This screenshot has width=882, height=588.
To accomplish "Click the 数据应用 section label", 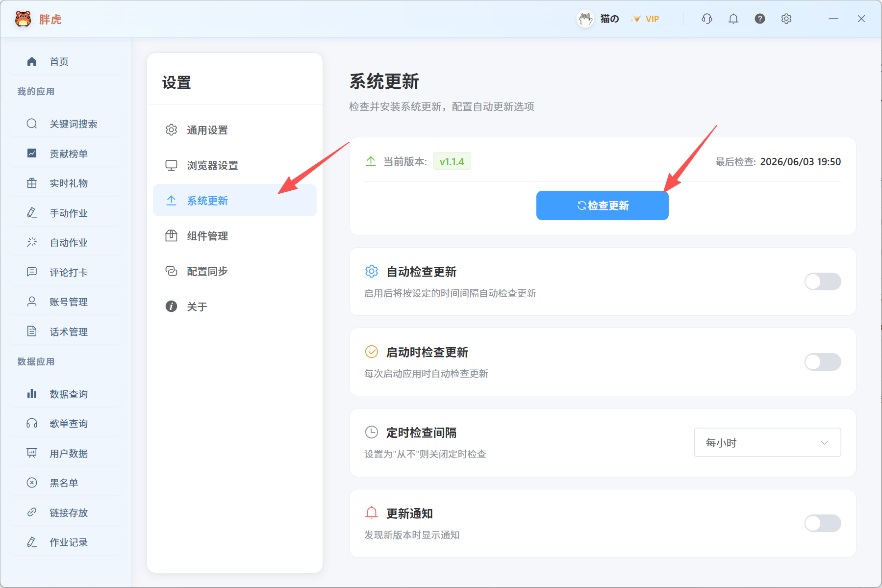I will (36, 362).
